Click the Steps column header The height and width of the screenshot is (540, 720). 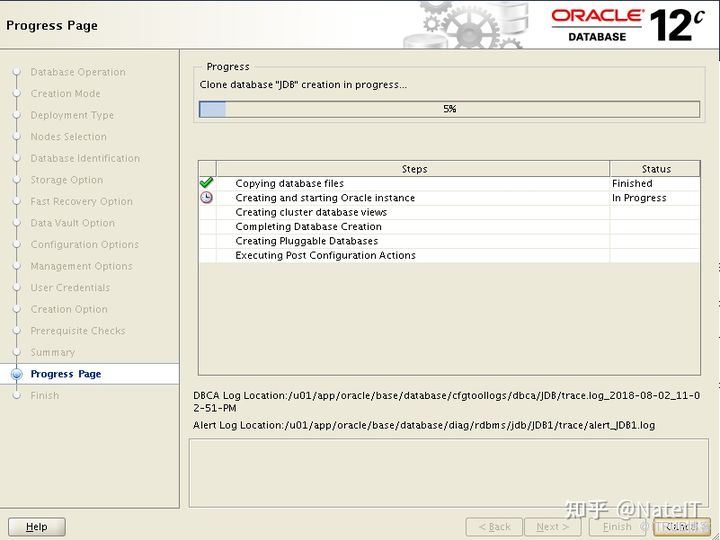pyautogui.click(x=413, y=169)
